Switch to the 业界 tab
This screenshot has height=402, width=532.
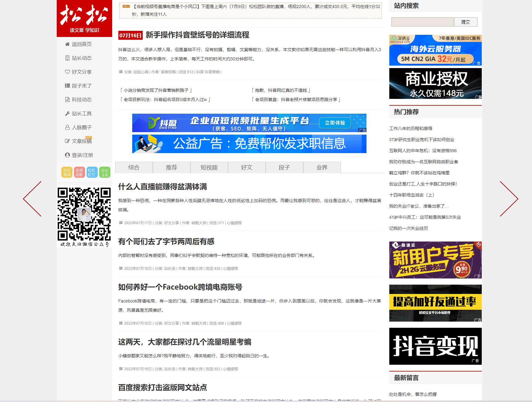pos(322,167)
